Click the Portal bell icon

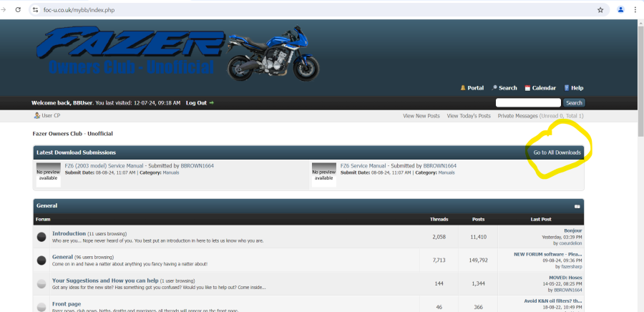[x=463, y=88]
